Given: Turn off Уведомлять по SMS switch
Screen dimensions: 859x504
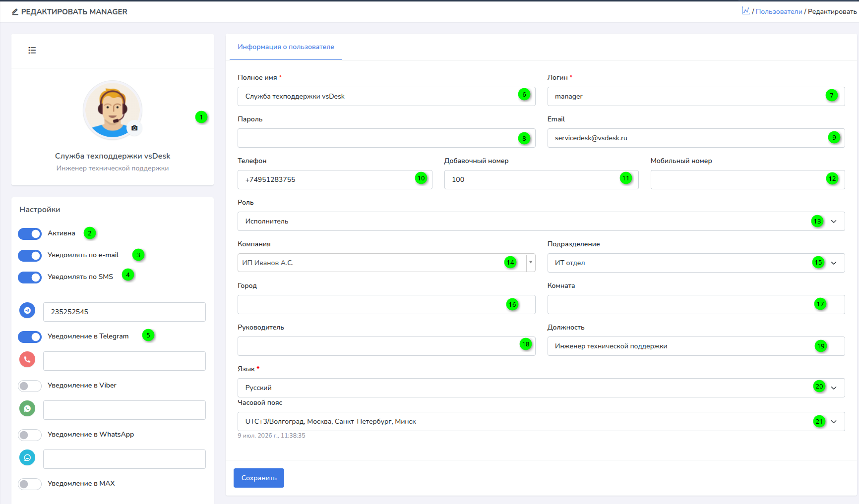Looking at the screenshot, I should (x=30, y=278).
